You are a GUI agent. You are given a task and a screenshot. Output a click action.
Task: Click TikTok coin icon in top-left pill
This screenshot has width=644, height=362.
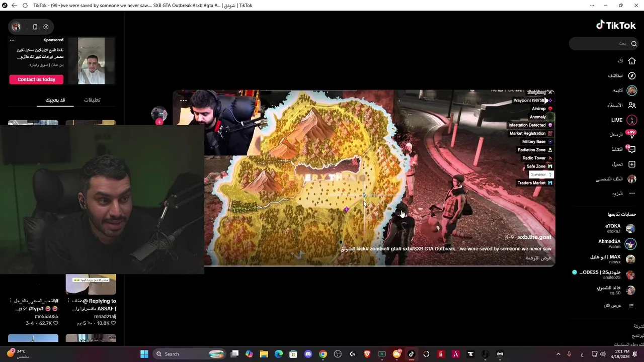46,27
